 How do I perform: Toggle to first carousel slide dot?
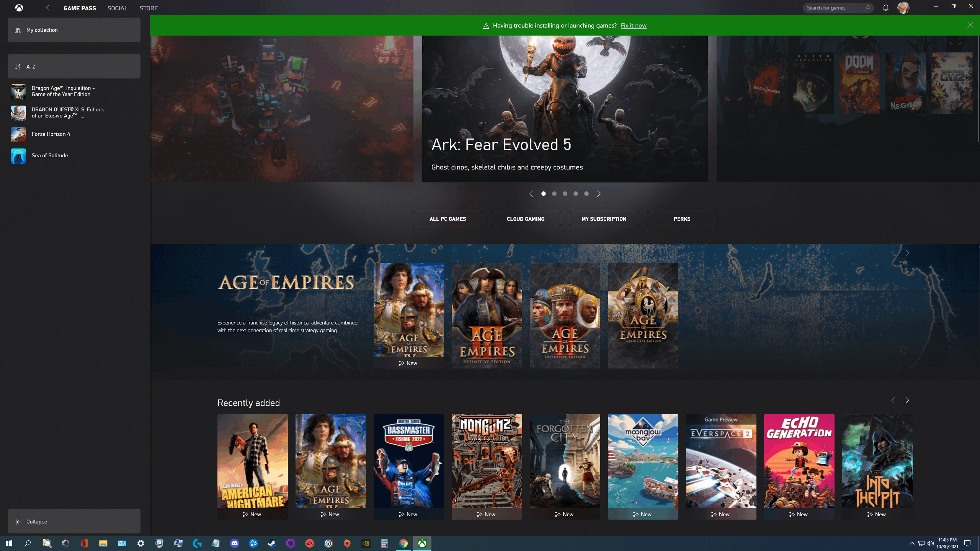543,194
